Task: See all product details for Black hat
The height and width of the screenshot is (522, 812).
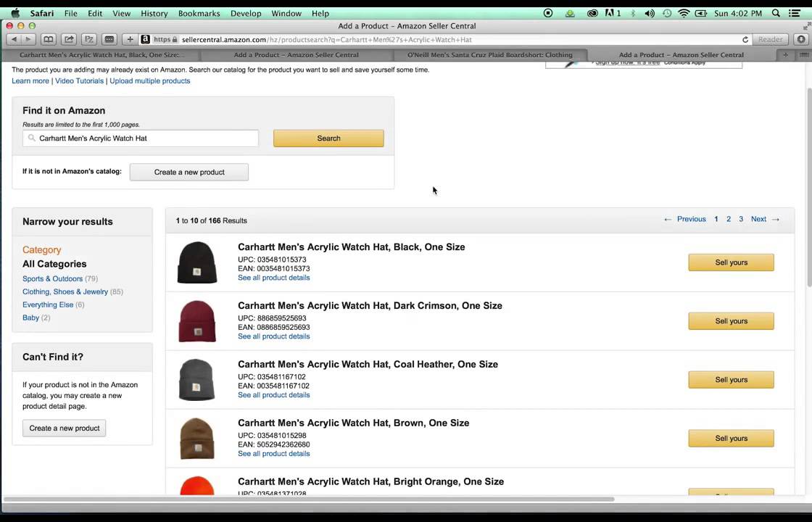Action: tap(274, 278)
